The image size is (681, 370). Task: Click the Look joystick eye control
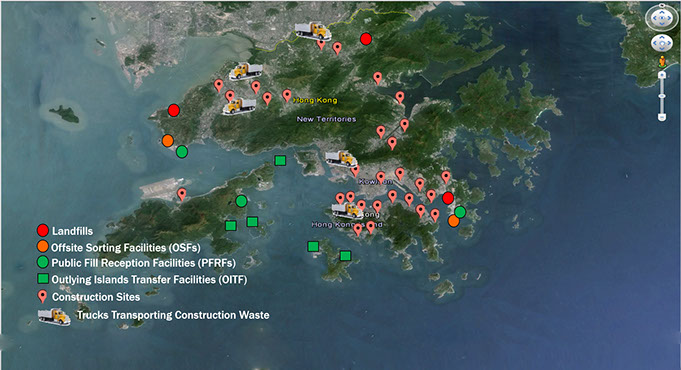pyautogui.click(x=661, y=18)
